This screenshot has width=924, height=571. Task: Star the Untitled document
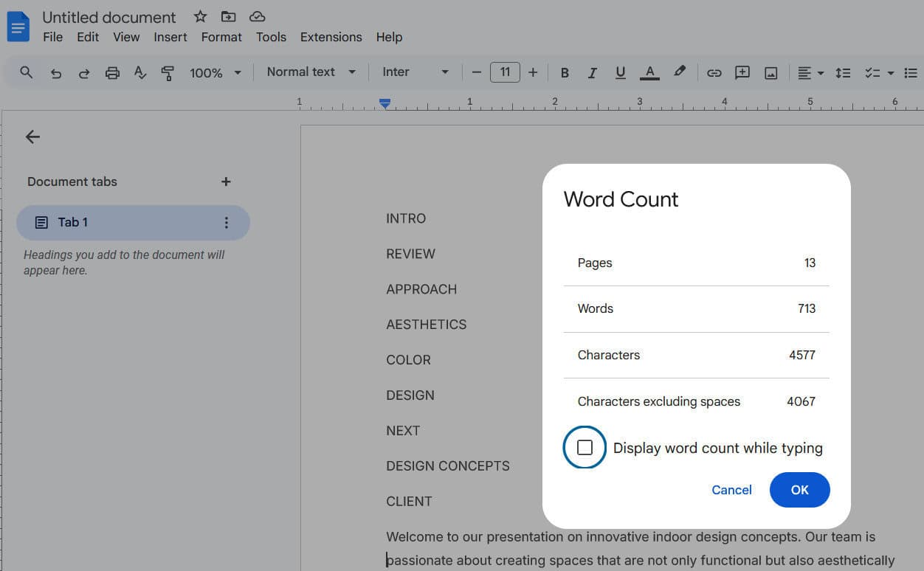point(200,16)
